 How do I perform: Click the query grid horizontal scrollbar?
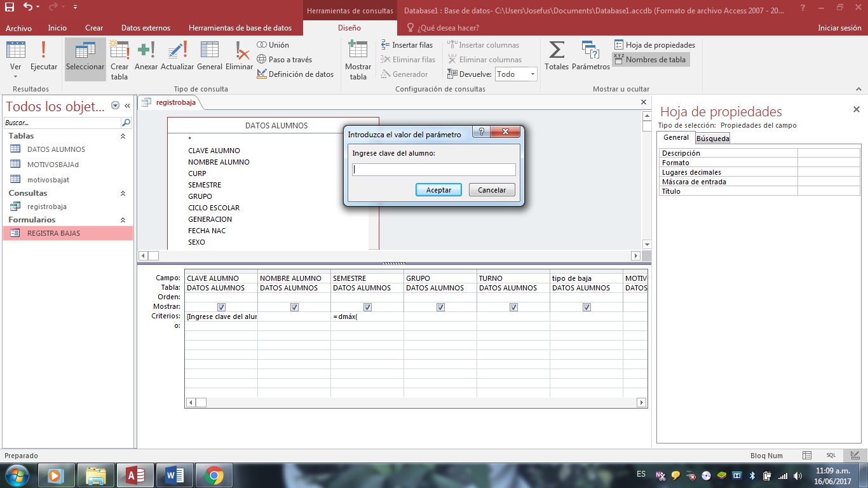pos(419,402)
